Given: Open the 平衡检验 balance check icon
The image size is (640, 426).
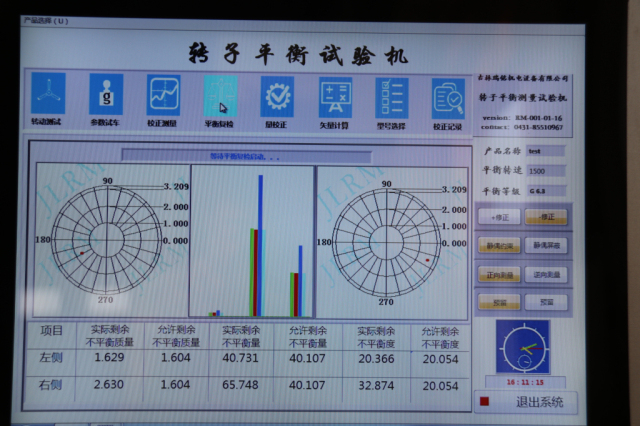Looking at the screenshot, I should click(x=220, y=96).
